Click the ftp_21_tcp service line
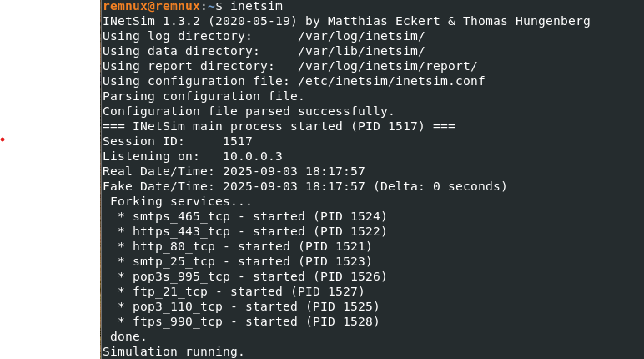Viewport: 644px width, 359px height. 241,291
